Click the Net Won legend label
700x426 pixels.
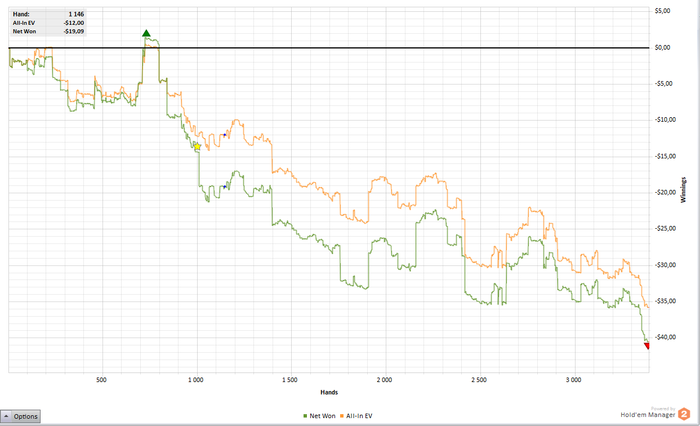coord(322,416)
